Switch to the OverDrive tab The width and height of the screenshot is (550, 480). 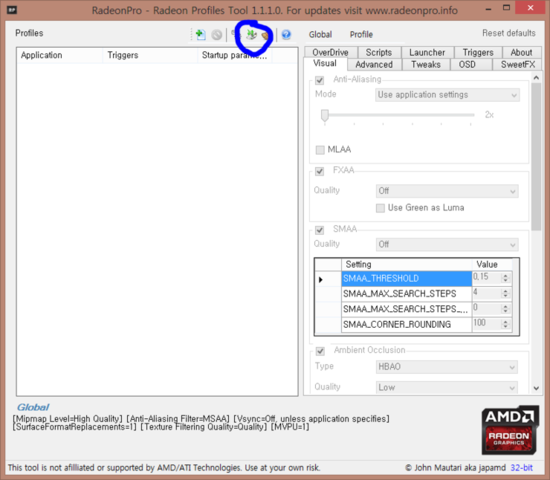tap(330, 52)
